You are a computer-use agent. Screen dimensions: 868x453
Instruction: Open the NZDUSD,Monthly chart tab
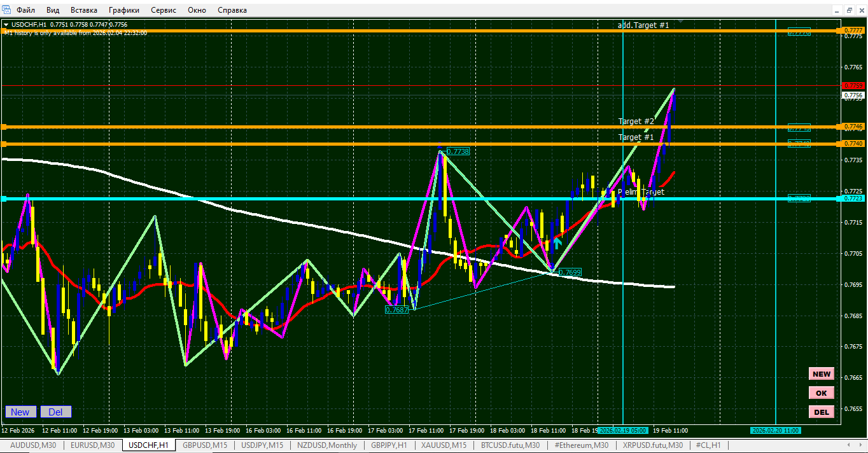tap(327, 445)
